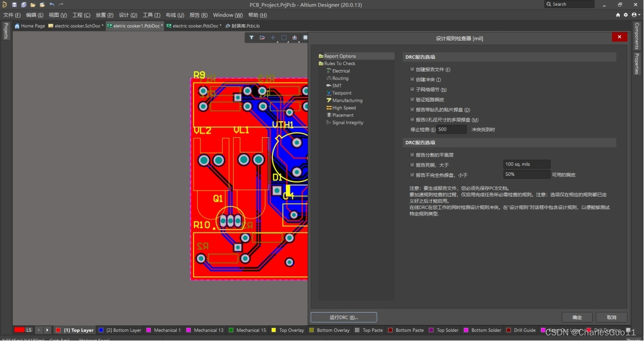Switch to 封装库.PcbLib tab
Viewport: 644px width, 341px height.
[243, 25]
